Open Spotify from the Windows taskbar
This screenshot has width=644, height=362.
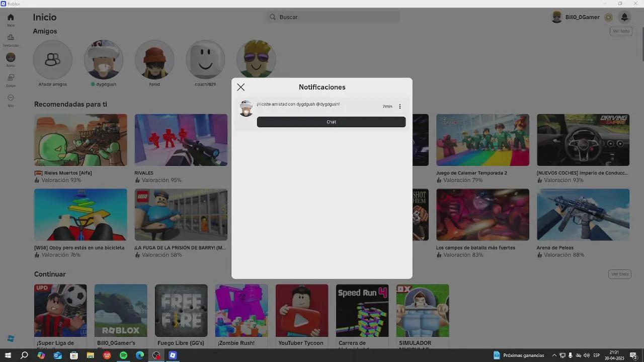point(123,355)
